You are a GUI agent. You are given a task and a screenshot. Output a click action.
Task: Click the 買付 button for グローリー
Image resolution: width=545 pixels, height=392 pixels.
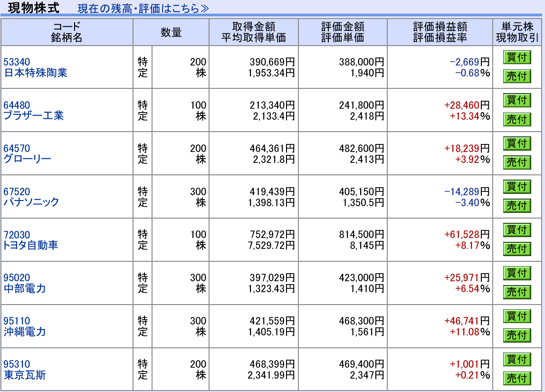pyautogui.click(x=517, y=143)
